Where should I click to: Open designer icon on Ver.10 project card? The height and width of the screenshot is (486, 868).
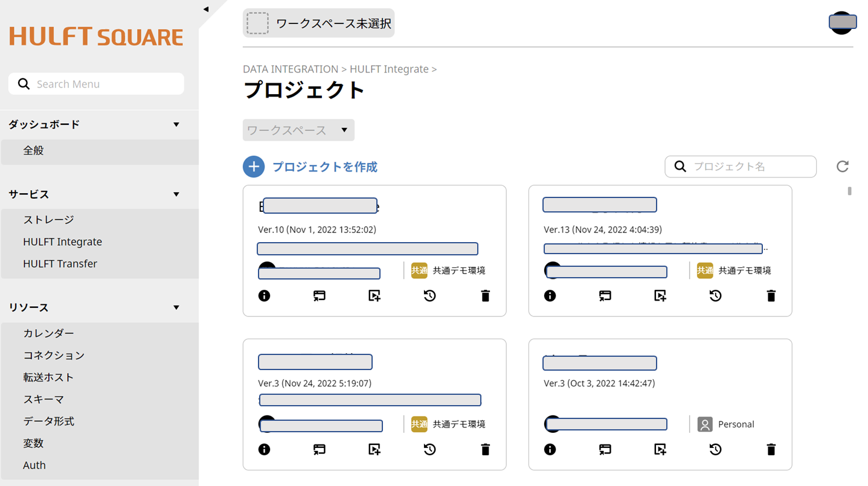[320, 296]
